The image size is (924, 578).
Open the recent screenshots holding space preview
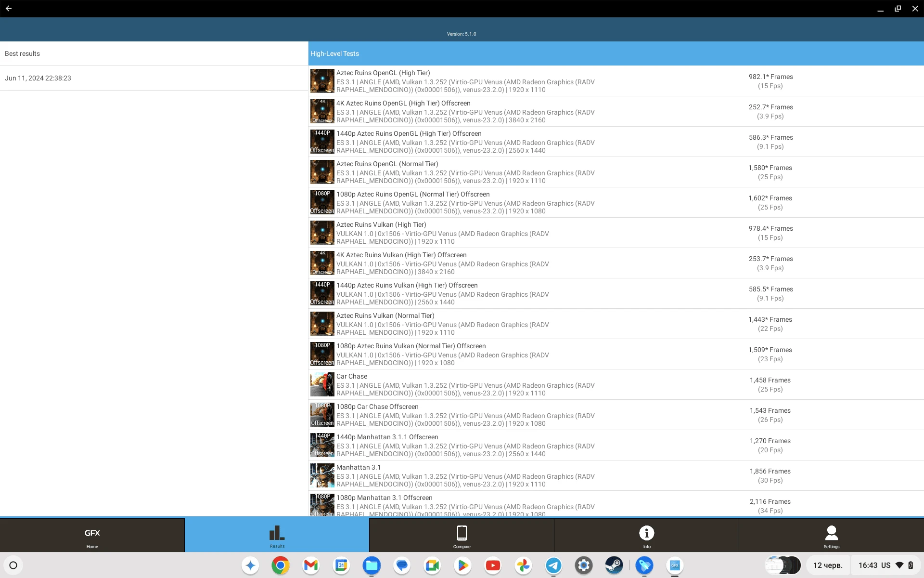(x=783, y=565)
